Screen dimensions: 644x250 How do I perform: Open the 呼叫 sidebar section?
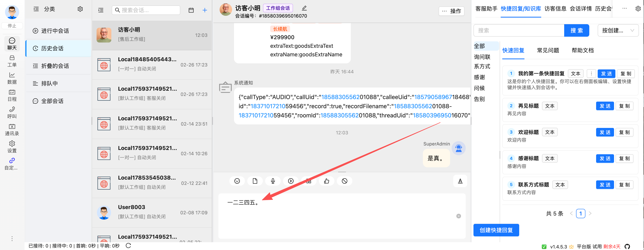[x=12, y=113]
